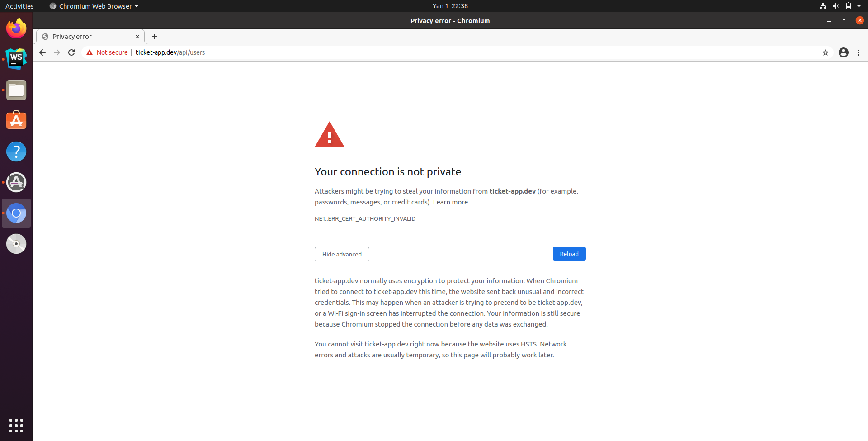
Task: Click the blue Reload button
Action: [569, 254]
